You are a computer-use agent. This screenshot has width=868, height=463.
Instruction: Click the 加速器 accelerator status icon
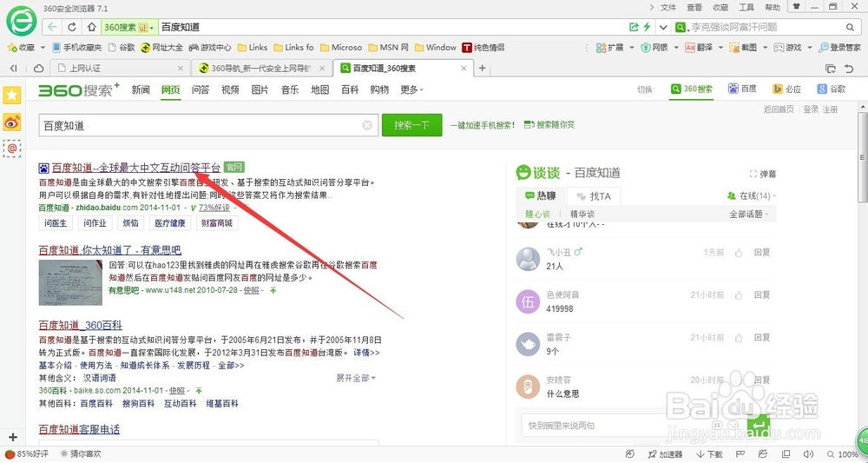666,454
